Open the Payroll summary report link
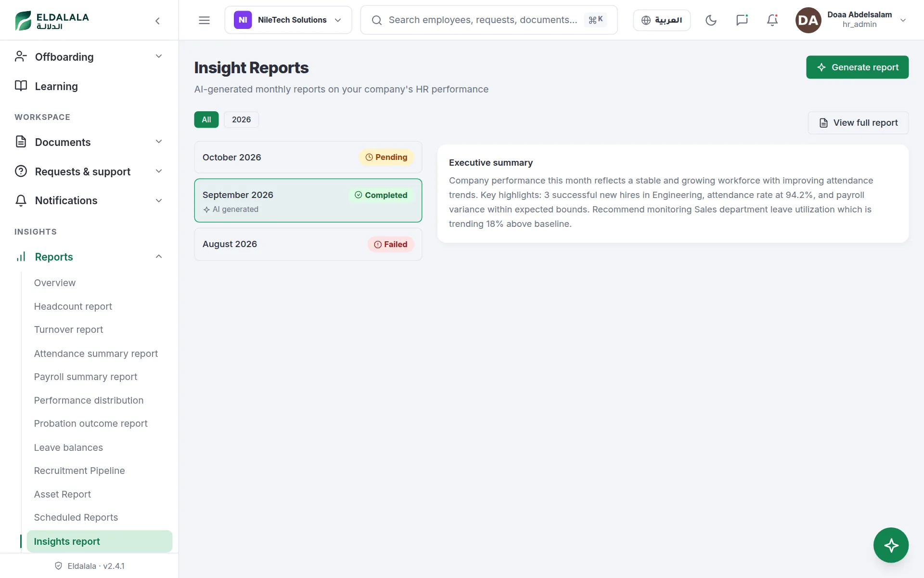Screen dimensions: 924x578 coord(86,377)
